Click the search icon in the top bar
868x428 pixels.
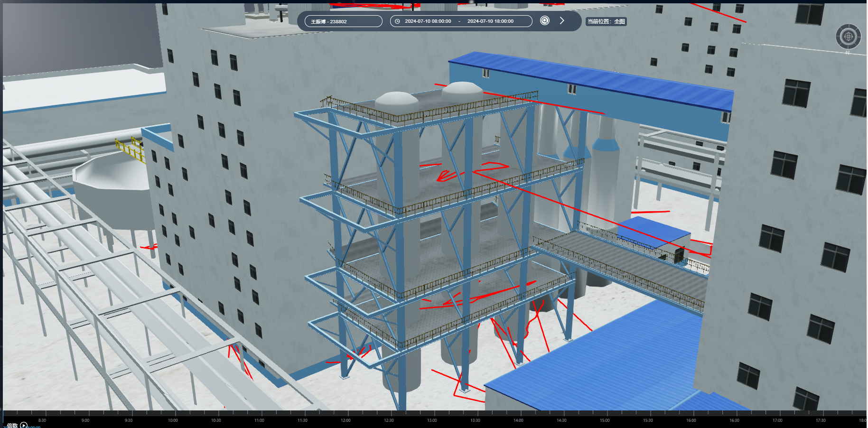(545, 20)
